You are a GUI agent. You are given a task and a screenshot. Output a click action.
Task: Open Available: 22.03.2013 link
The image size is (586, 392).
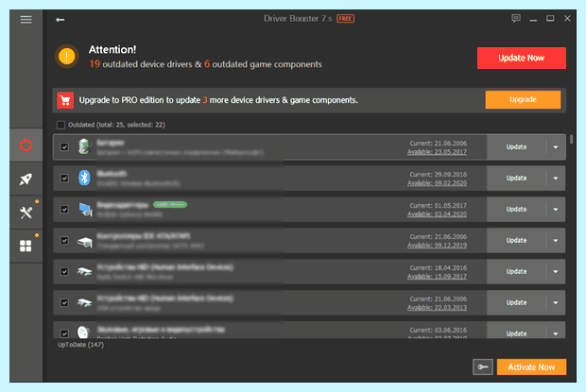coord(437,308)
